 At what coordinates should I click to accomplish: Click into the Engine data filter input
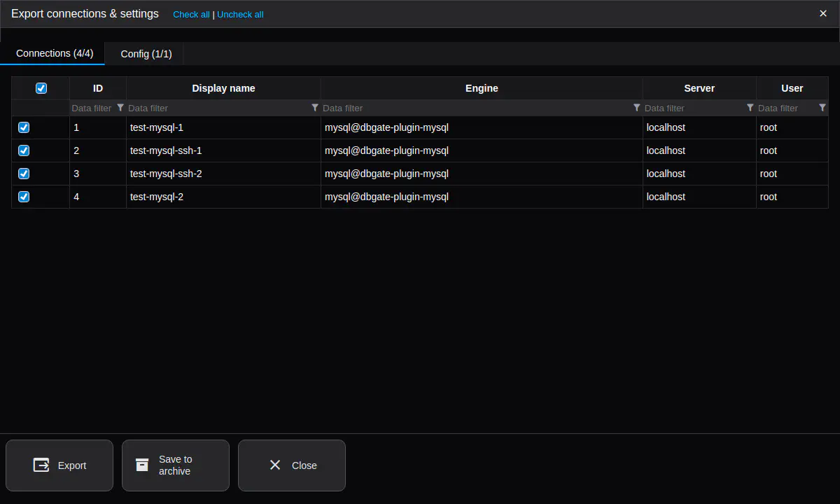click(x=476, y=108)
